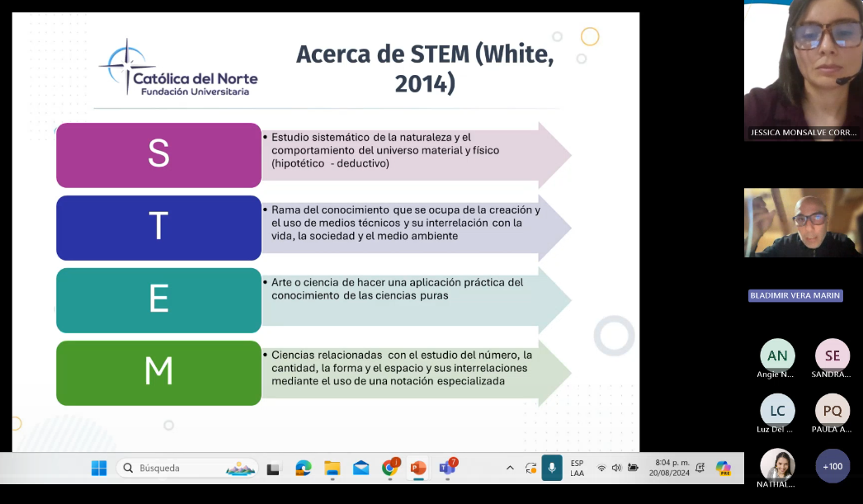Open Microsoft Teams from the taskbar
The height and width of the screenshot is (504, 863).
pyautogui.click(x=447, y=469)
